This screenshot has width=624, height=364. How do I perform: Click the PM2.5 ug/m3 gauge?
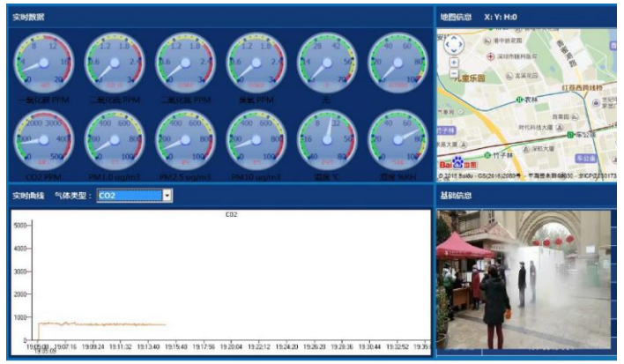coord(184,138)
